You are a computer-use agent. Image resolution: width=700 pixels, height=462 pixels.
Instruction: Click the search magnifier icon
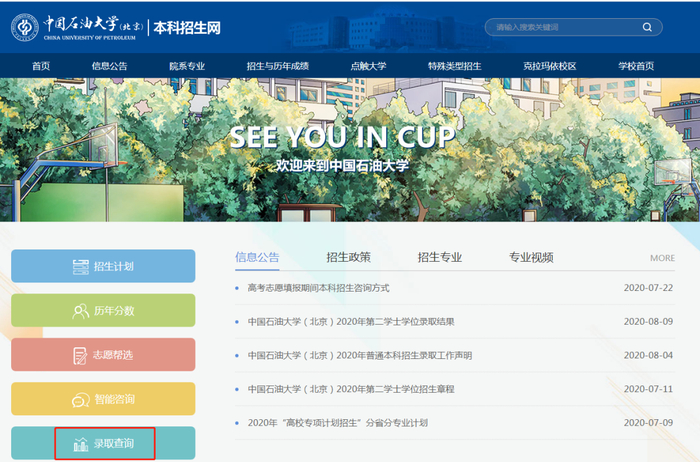pyautogui.click(x=647, y=27)
